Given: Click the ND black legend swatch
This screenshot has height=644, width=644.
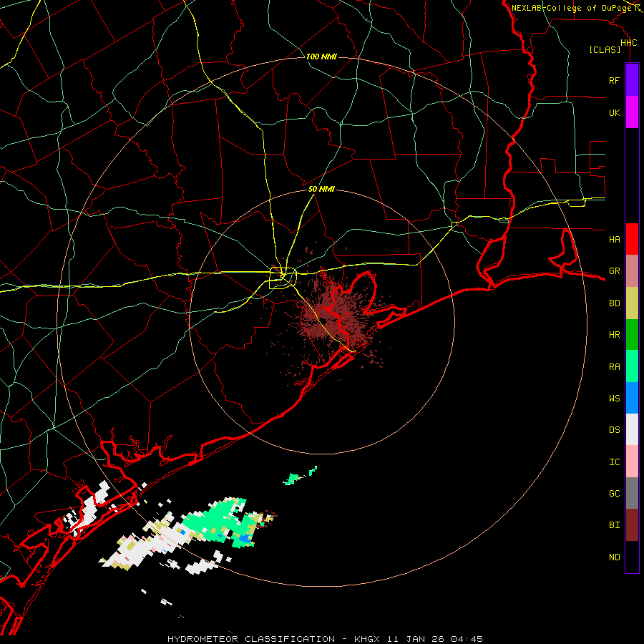Looking at the screenshot, I should click(x=632, y=557).
